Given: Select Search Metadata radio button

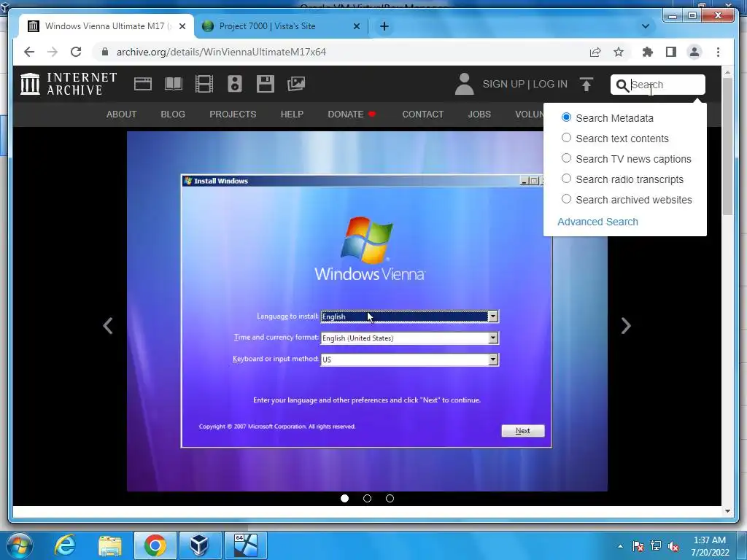Looking at the screenshot, I should pyautogui.click(x=566, y=117).
